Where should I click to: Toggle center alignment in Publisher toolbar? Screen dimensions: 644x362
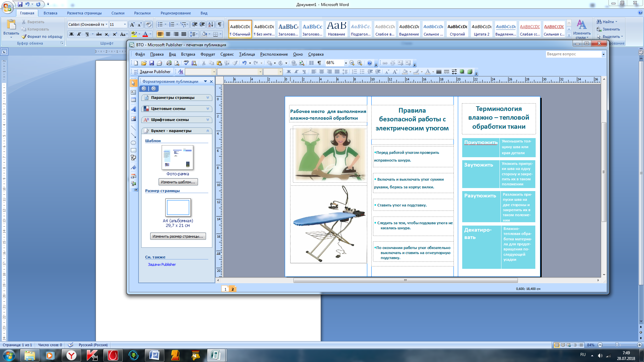321,72
